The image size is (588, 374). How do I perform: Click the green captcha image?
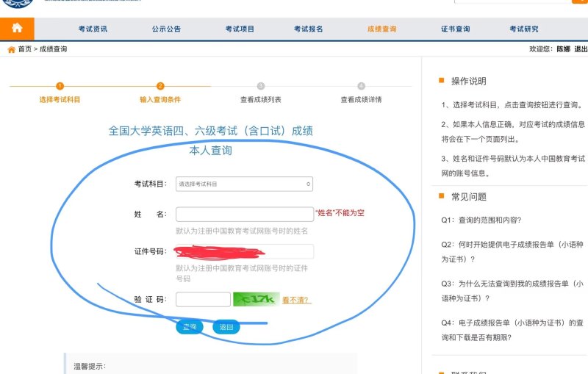click(x=256, y=299)
